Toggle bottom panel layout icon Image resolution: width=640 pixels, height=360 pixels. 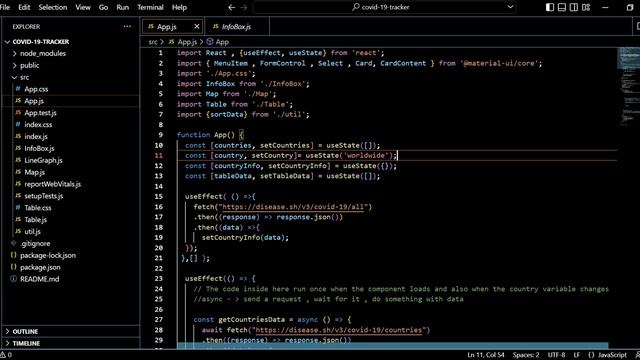click(562, 7)
